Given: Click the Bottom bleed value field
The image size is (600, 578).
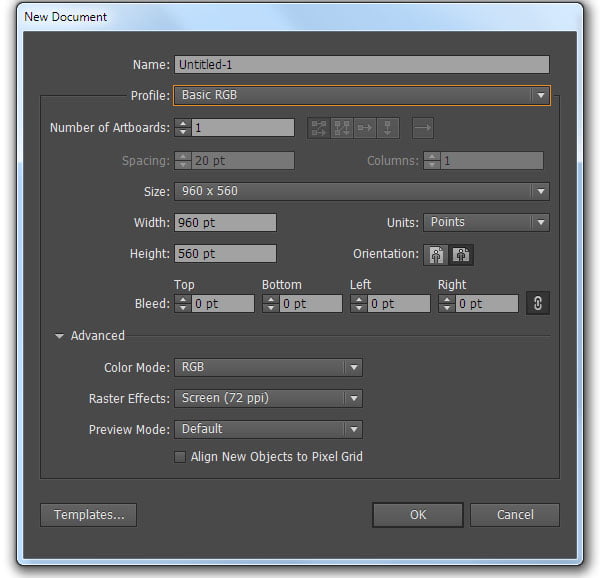Looking at the screenshot, I should pyautogui.click(x=311, y=304).
